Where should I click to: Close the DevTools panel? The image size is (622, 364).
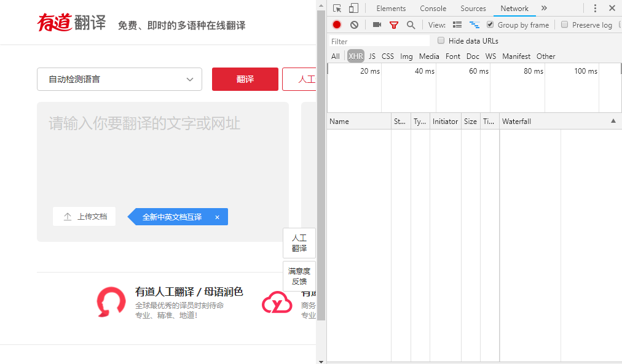click(x=612, y=8)
